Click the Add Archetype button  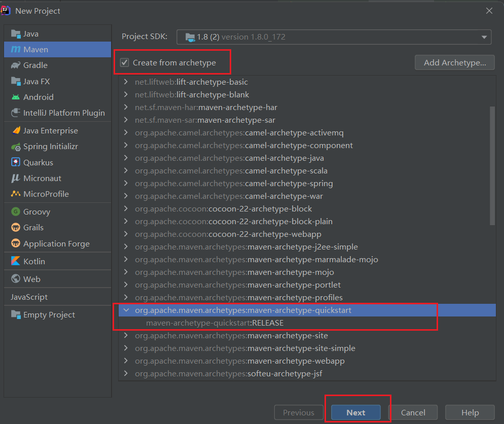click(x=454, y=62)
